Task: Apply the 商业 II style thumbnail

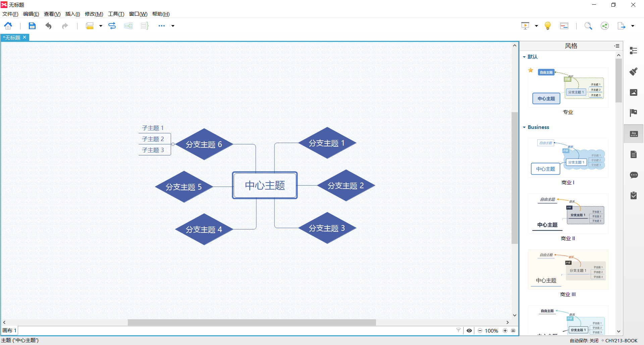Action: [568, 214]
